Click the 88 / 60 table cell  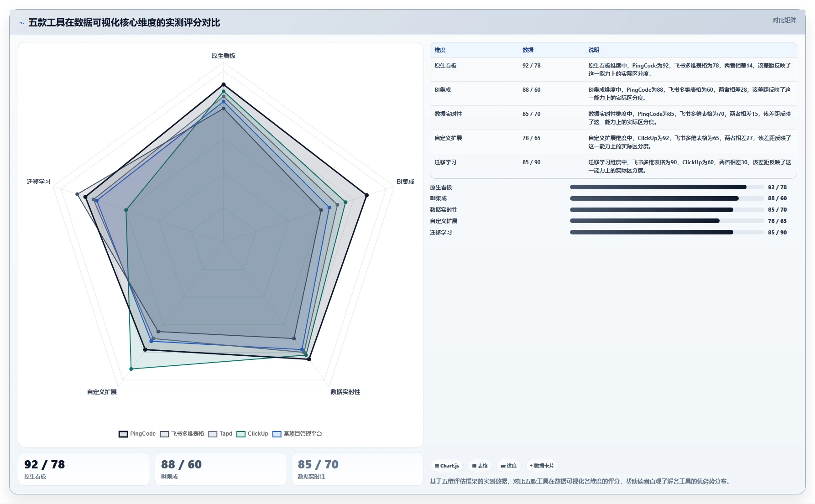(x=531, y=90)
